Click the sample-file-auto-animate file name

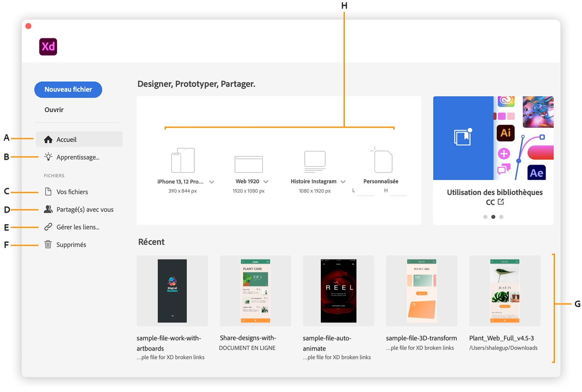point(327,343)
